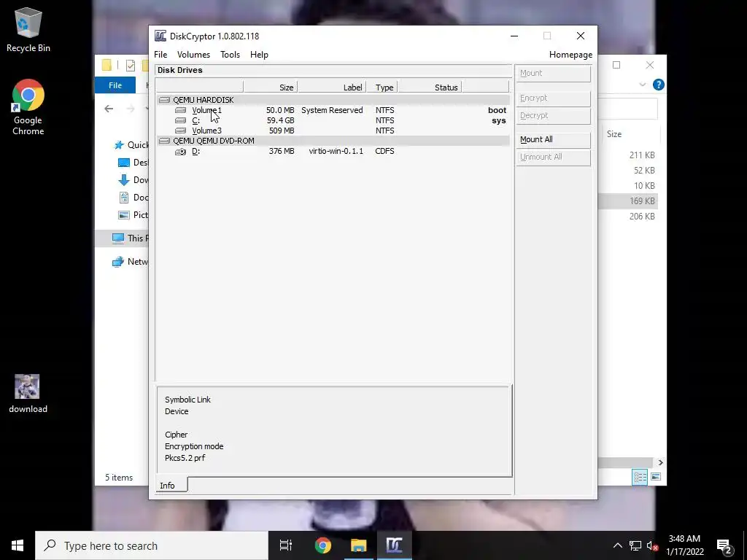The height and width of the screenshot is (560, 747).
Task: Click the Mount button
Action: tap(553, 74)
